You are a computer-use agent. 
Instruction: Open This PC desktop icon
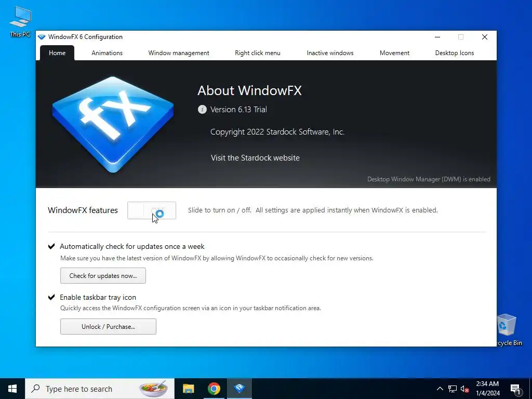20,22
